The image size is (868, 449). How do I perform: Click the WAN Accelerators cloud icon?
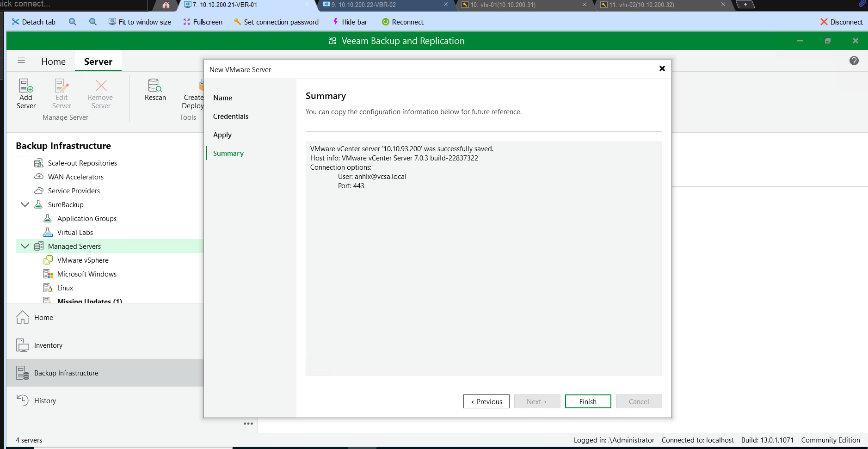click(x=39, y=177)
